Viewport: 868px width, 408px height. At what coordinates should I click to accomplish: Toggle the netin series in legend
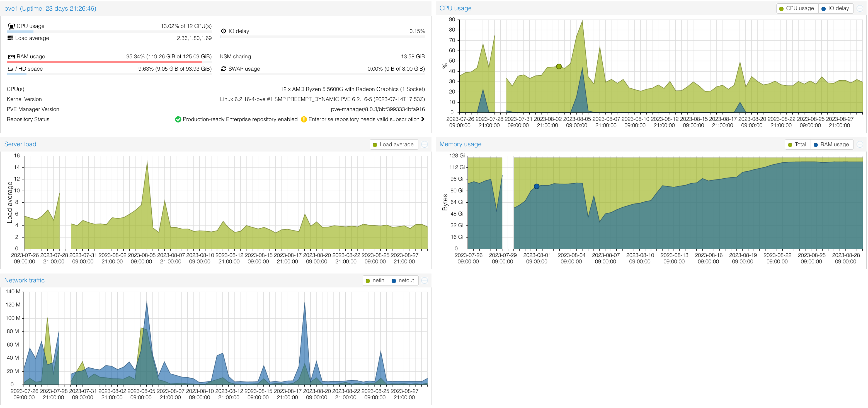375,280
